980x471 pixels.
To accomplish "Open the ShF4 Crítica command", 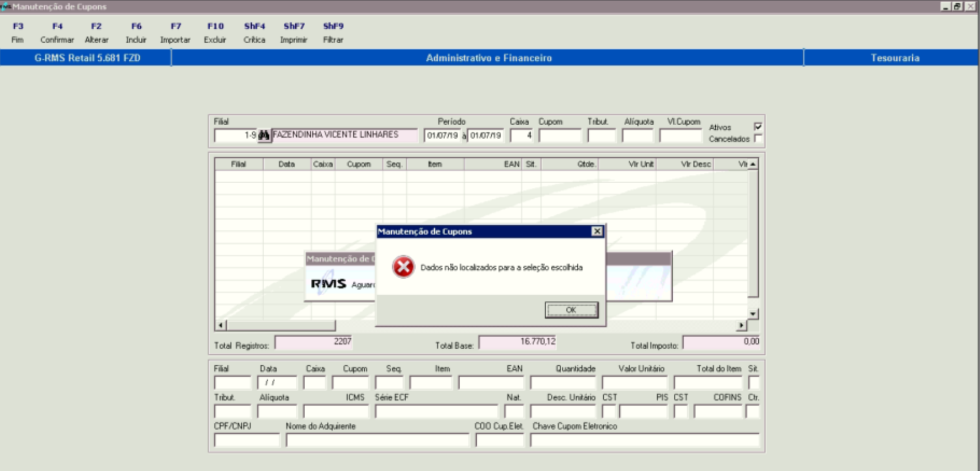I will [x=254, y=33].
